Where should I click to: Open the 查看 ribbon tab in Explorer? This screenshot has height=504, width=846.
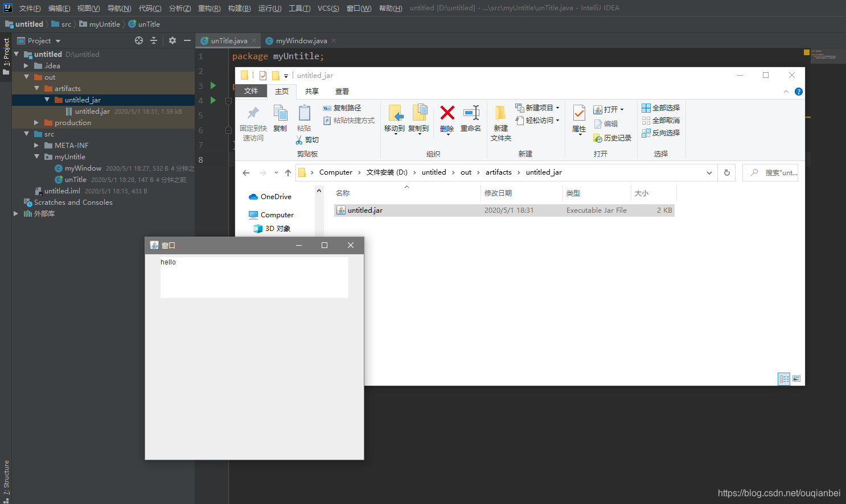[342, 91]
